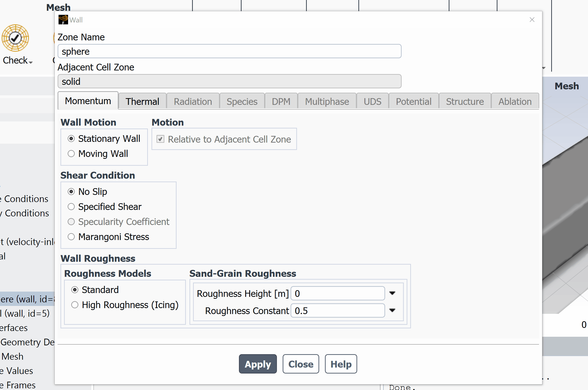Click the Fluent logo icon in Wall dialog title
Viewport: 588px width, 390px height.
63,20
